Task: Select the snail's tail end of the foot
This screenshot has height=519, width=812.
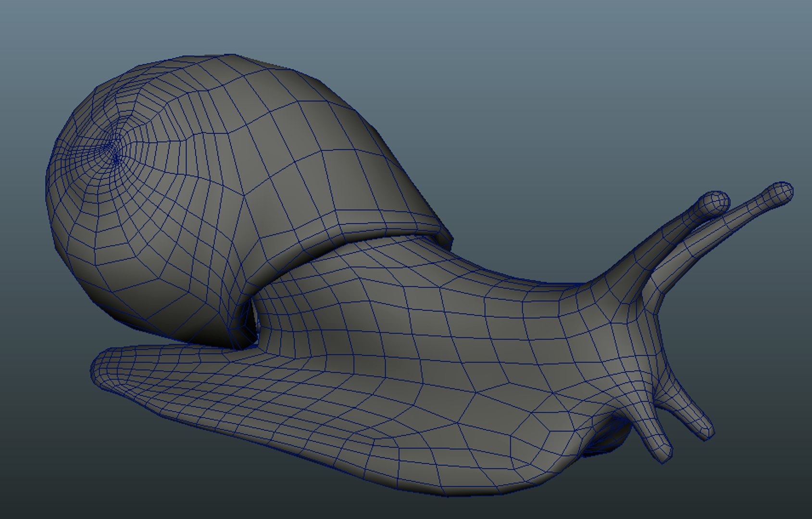Action: point(103,369)
